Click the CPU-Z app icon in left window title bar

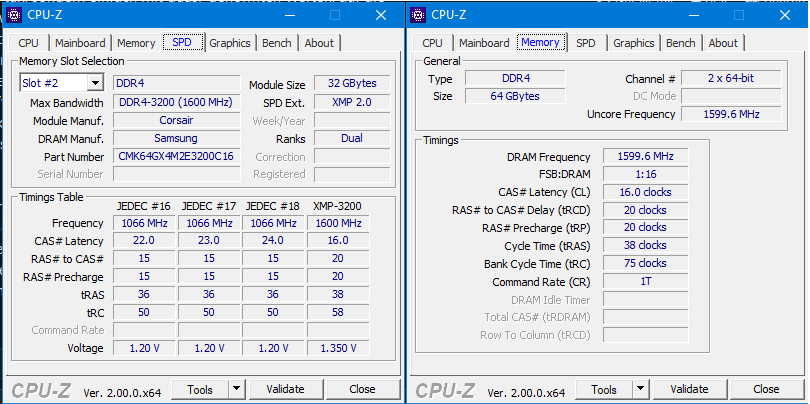click(13, 15)
